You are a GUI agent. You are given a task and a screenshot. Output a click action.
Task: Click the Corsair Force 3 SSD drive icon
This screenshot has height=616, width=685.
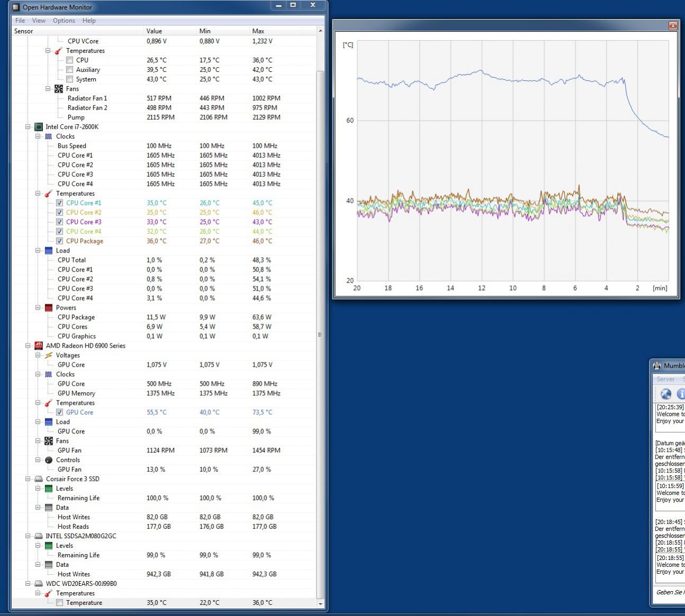tap(38, 479)
